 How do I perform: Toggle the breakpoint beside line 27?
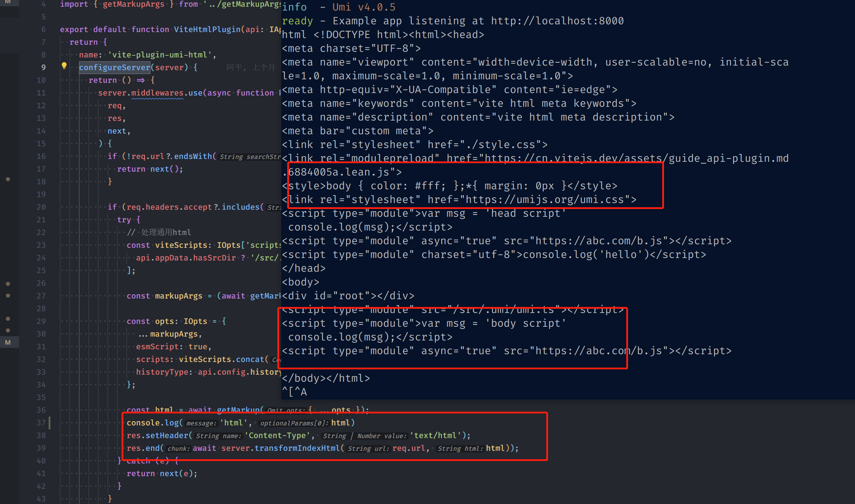pyautogui.click(x=8, y=296)
